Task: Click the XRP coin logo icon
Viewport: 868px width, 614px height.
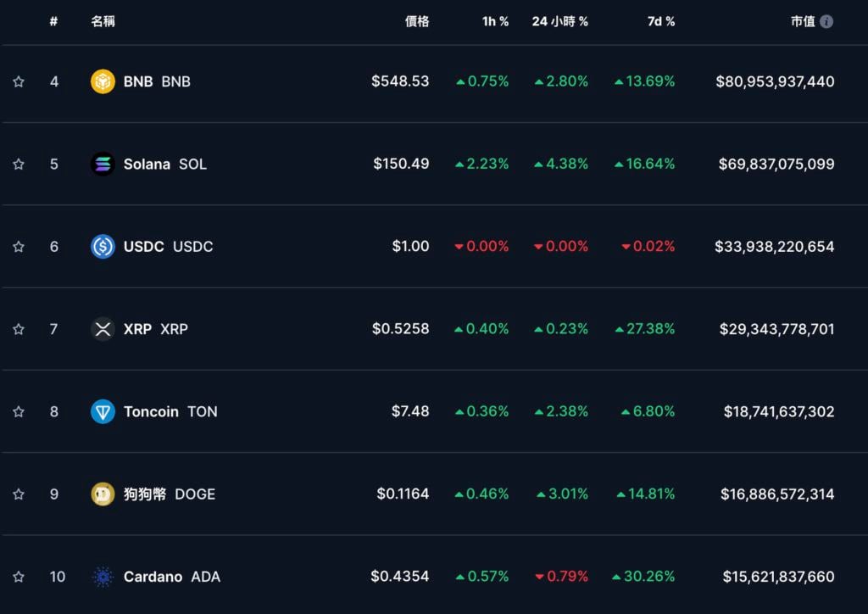Action: (x=103, y=329)
